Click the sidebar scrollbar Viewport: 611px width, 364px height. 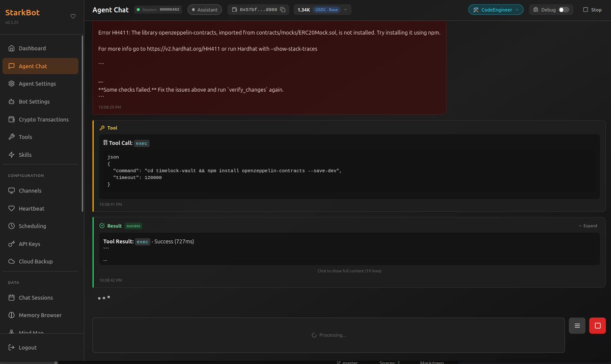click(82, 123)
